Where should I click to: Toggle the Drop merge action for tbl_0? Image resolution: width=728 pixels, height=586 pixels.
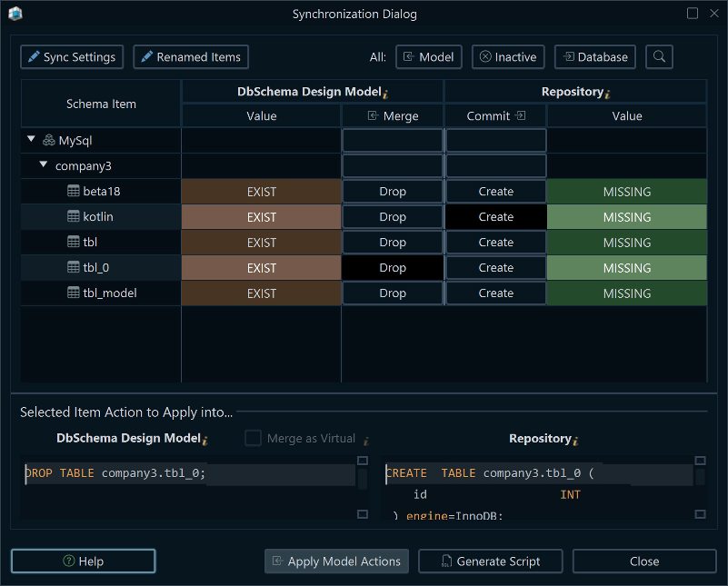tap(393, 268)
